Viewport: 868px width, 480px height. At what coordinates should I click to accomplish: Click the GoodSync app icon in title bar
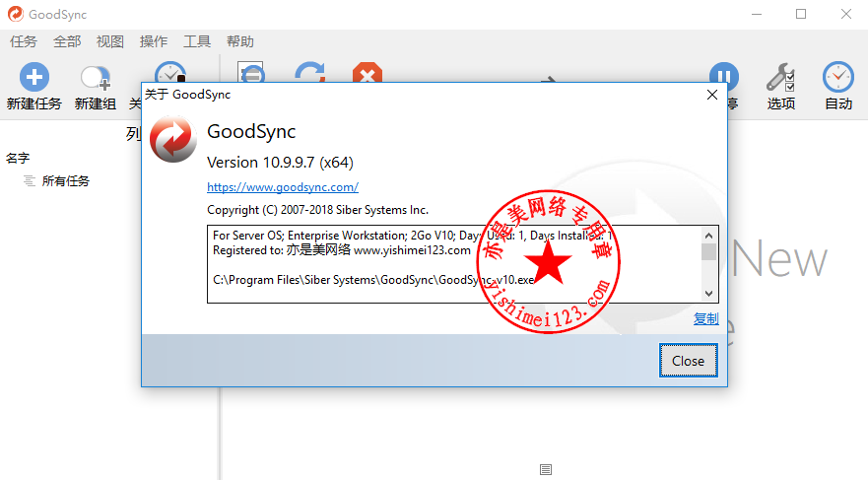(x=16, y=14)
